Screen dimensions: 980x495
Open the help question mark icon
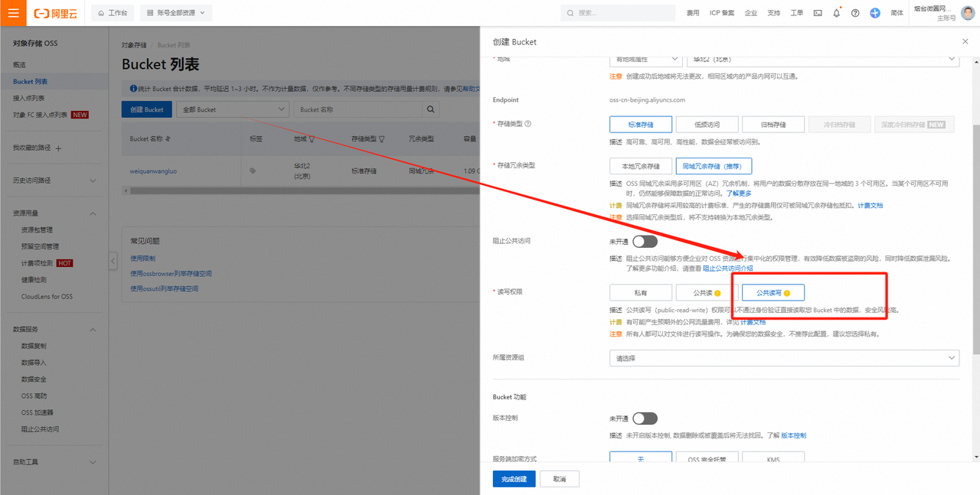(x=854, y=13)
